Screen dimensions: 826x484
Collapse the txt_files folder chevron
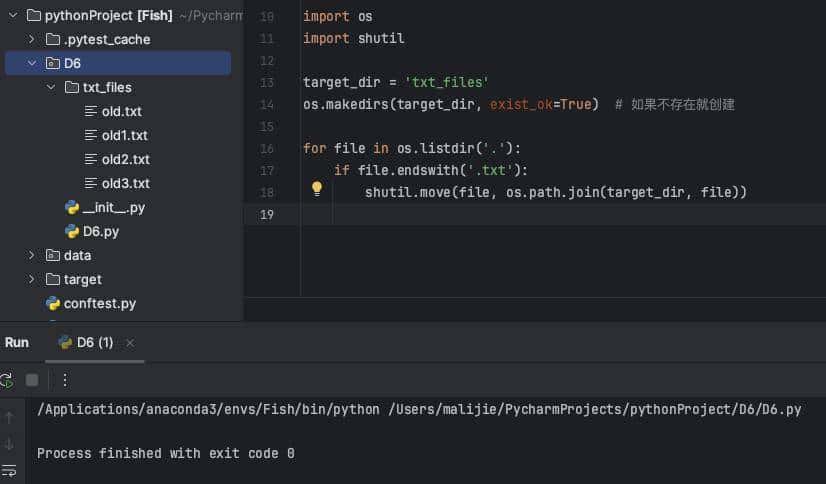click(x=51, y=87)
